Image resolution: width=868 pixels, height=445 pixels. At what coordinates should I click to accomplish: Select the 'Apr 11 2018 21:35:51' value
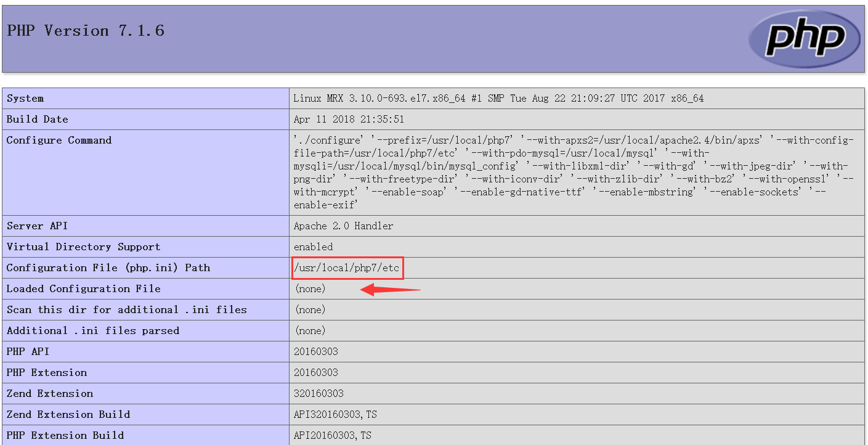(349, 120)
